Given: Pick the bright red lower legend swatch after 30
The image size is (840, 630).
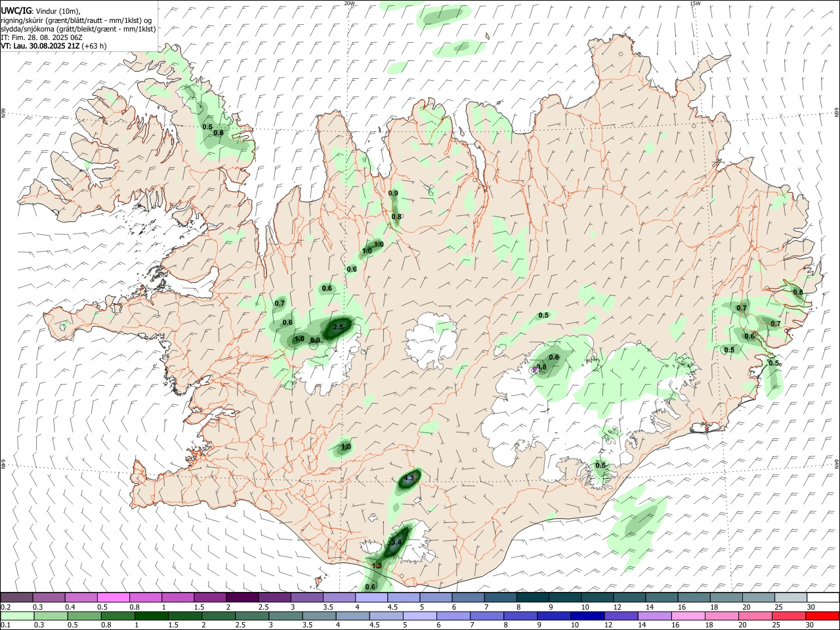Looking at the screenshot, I should tap(822, 616).
